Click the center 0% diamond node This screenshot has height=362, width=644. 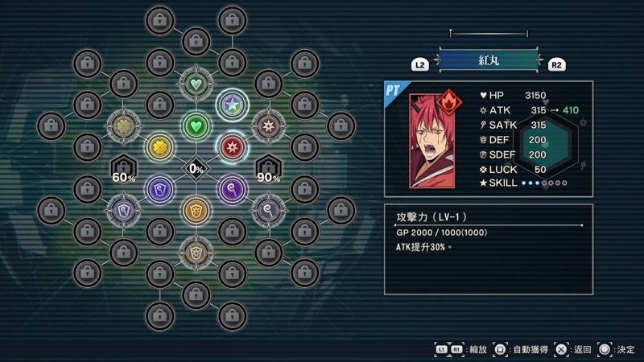(x=196, y=168)
